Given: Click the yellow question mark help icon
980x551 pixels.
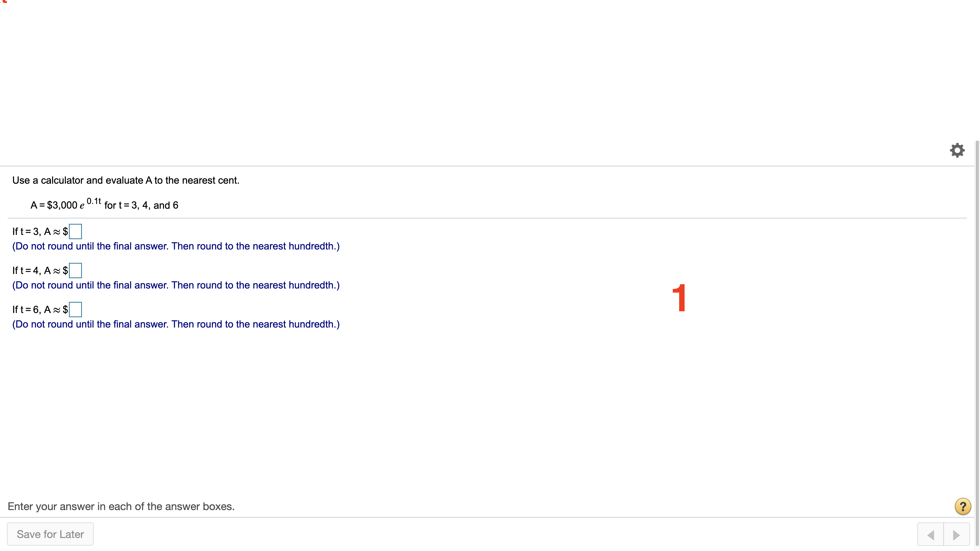Looking at the screenshot, I should [x=963, y=506].
